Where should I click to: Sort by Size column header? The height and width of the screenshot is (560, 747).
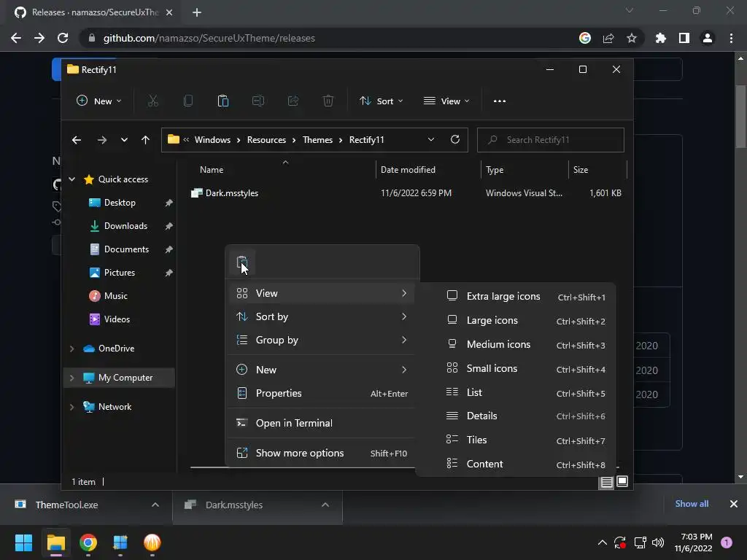tap(597, 169)
